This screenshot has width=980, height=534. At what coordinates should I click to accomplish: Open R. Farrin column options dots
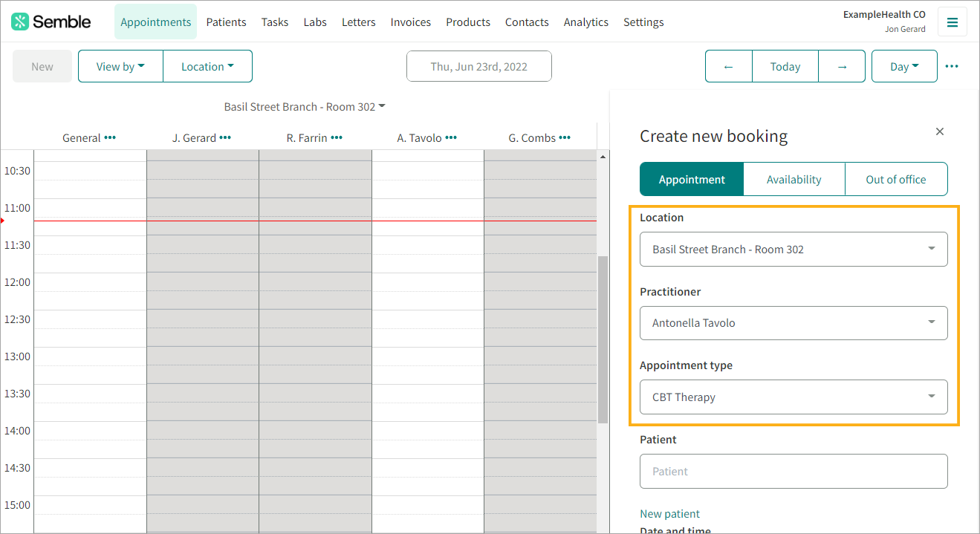[x=337, y=137]
